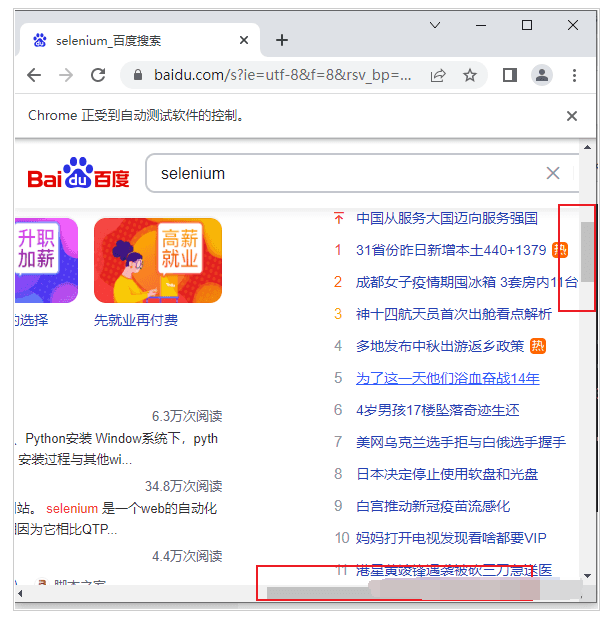Open 妈妈打开电视发现看啥都要VIP
Screen dimensions: 608x618
tap(451, 538)
